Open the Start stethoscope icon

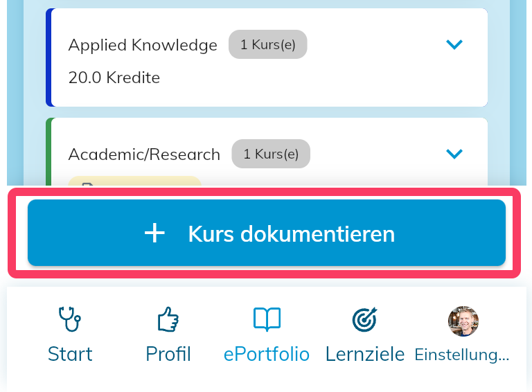click(70, 319)
